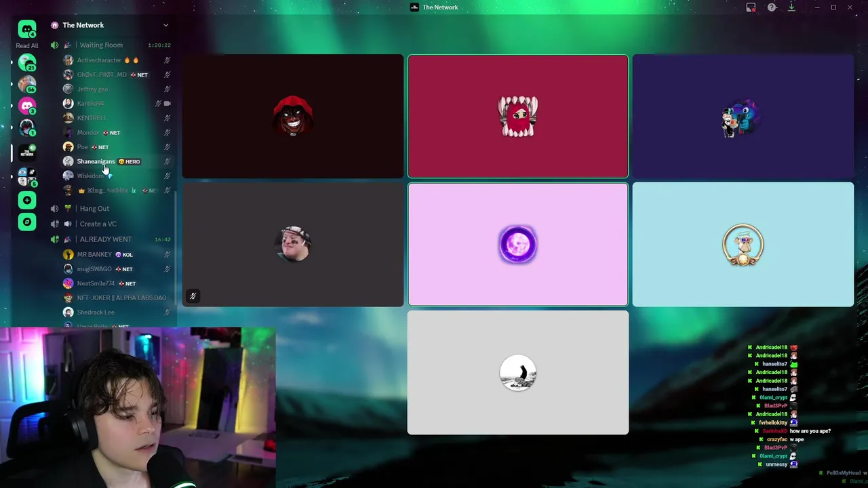Click muted mic icon beside Shedrack Lee

(167, 312)
